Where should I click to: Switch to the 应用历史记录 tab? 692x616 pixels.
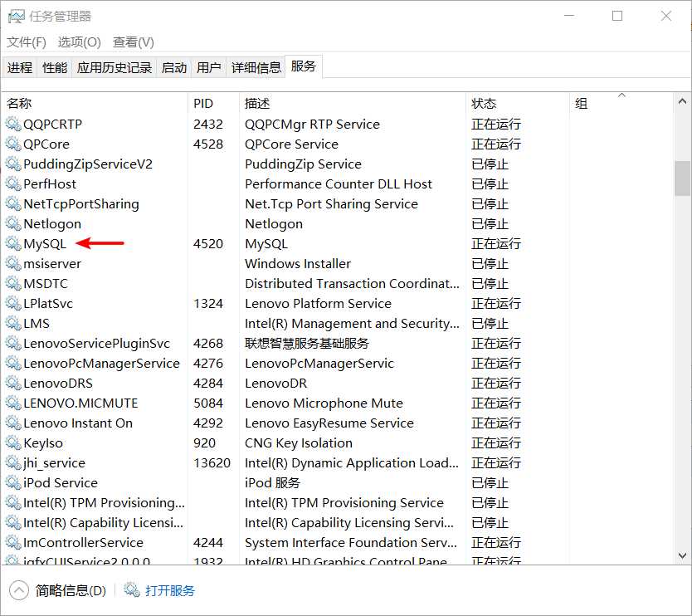click(115, 67)
